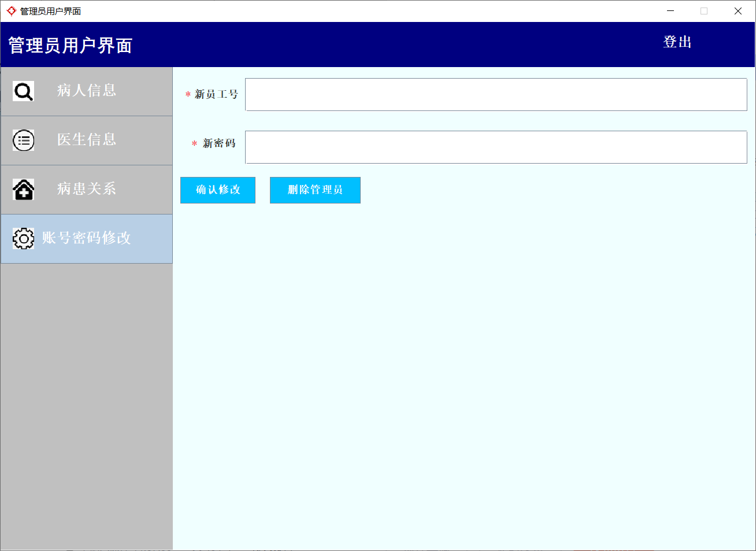Click the 删除管理员 button
The height and width of the screenshot is (551, 756).
click(x=315, y=190)
